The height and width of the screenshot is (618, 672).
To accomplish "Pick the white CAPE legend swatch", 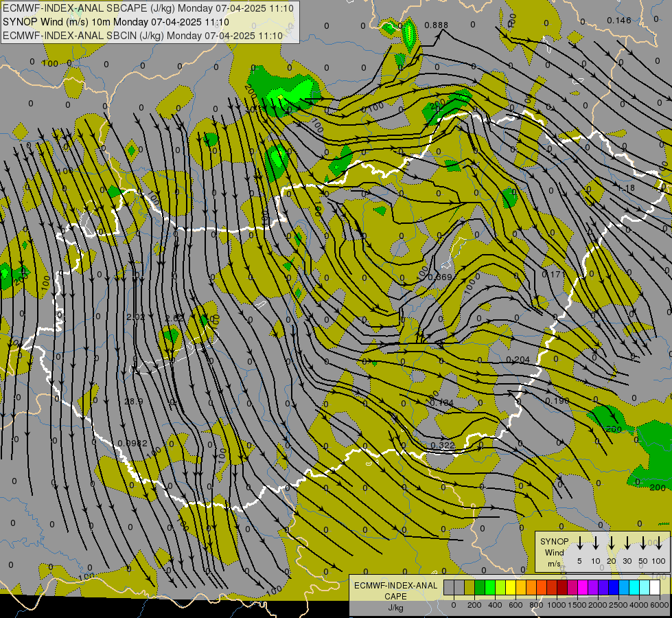I will (x=655, y=587).
